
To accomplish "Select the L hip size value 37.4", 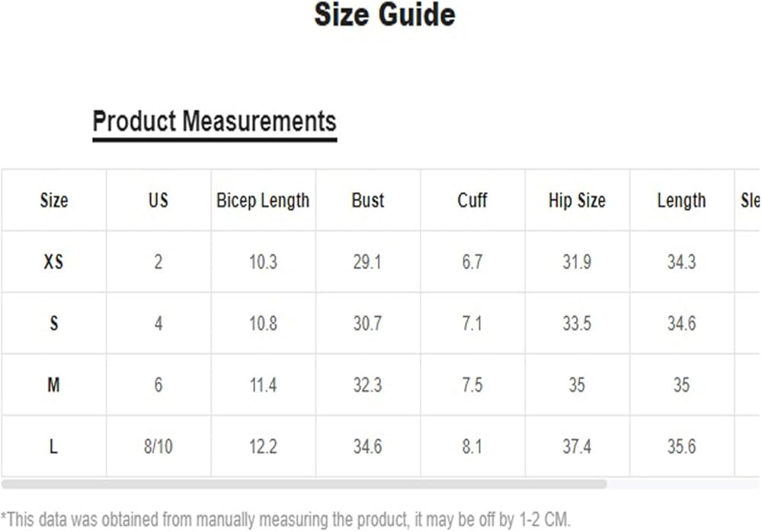I will pyautogui.click(x=576, y=446).
